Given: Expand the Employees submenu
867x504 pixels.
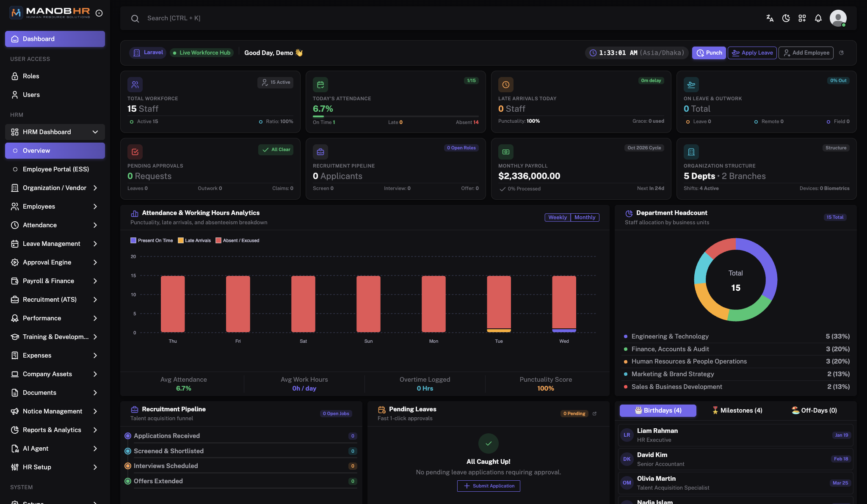Looking at the screenshot, I should [55, 207].
